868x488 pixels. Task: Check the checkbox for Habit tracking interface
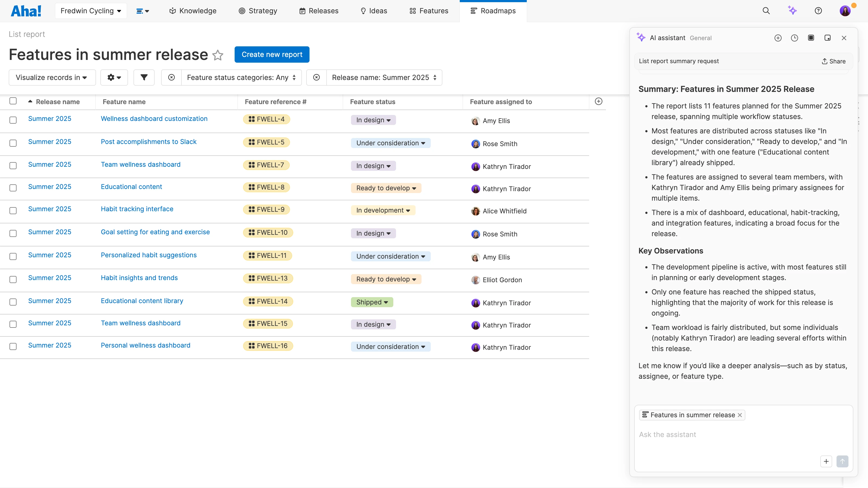click(x=13, y=210)
